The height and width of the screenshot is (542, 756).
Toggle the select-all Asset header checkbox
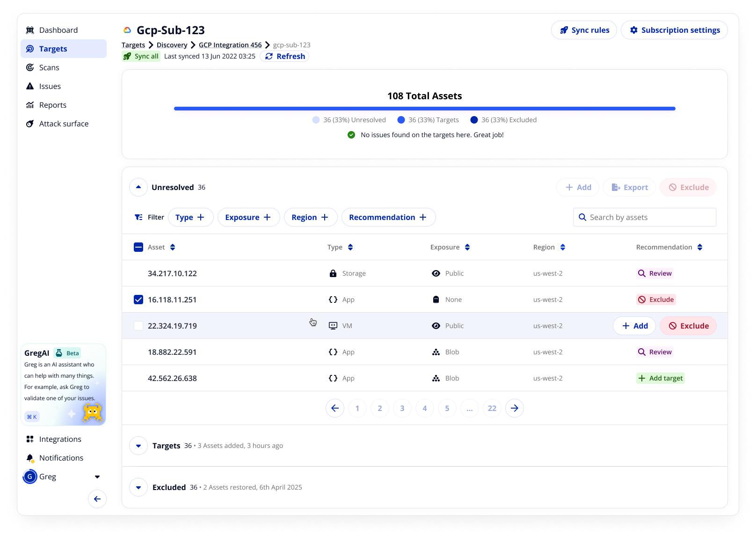(x=138, y=247)
